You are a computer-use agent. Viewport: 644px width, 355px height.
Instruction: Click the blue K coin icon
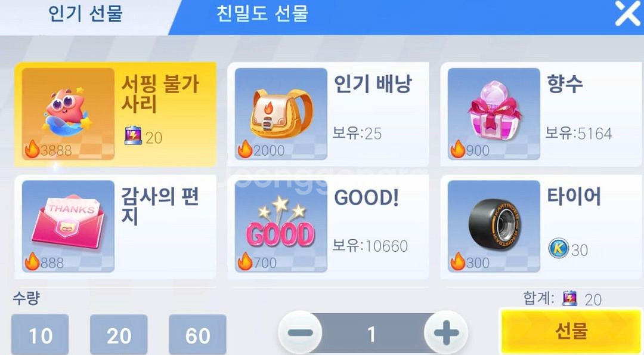click(x=559, y=248)
